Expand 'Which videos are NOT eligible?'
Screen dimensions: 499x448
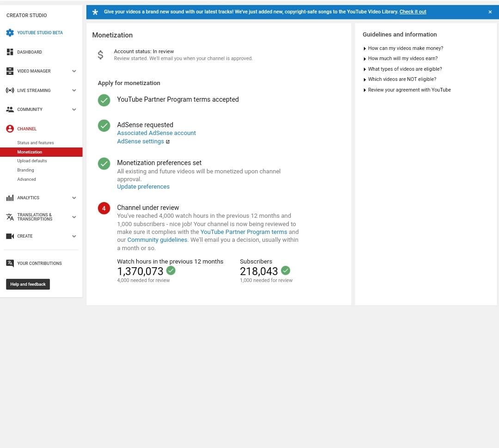[x=399, y=79]
